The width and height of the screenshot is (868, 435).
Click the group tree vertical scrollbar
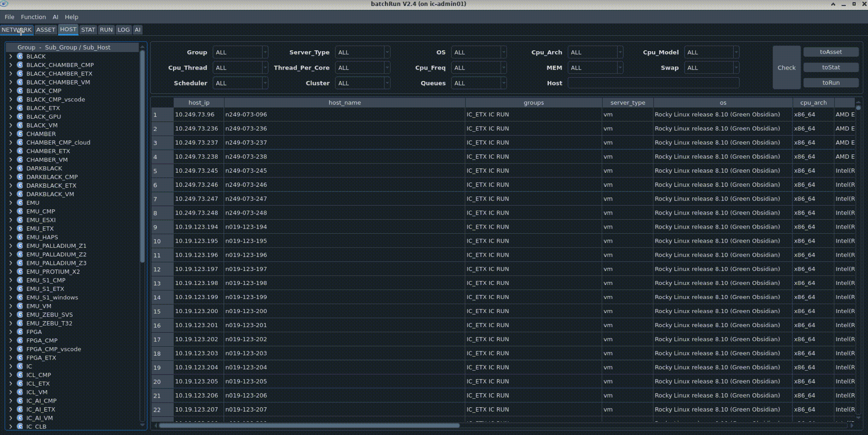pyautogui.click(x=143, y=157)
